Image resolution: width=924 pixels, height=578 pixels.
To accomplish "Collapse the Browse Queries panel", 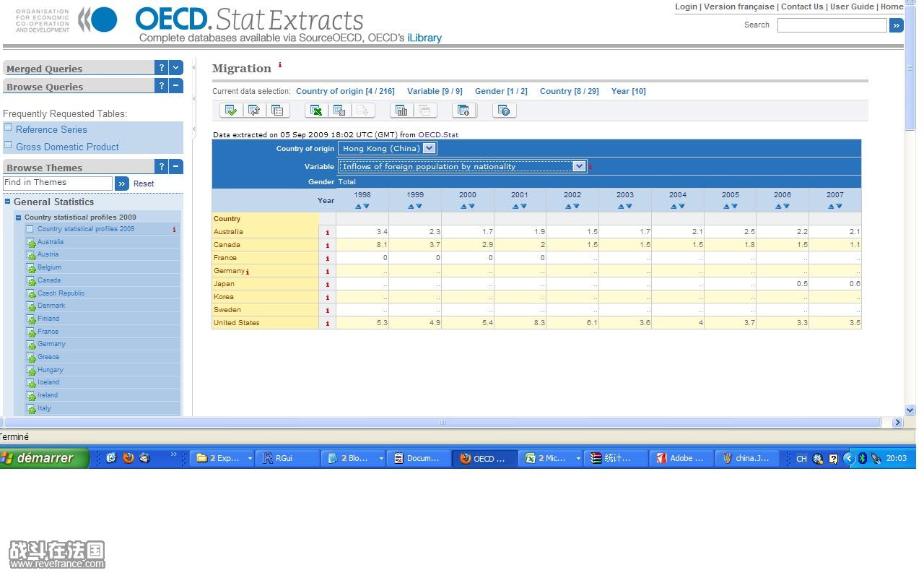I will point(176,86).
